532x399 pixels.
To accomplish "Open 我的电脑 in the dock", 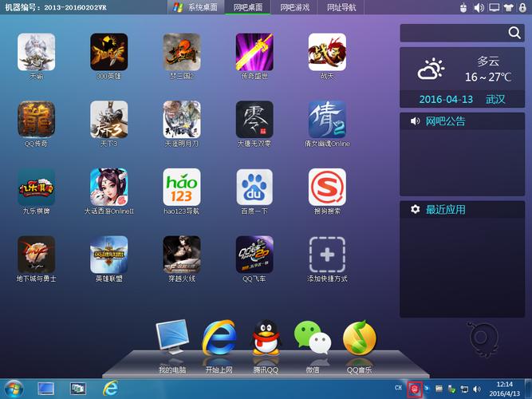I will point(172,339).
